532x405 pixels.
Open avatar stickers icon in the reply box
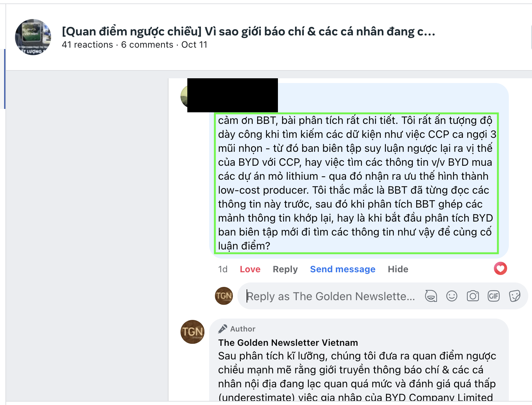coord(431,296)
